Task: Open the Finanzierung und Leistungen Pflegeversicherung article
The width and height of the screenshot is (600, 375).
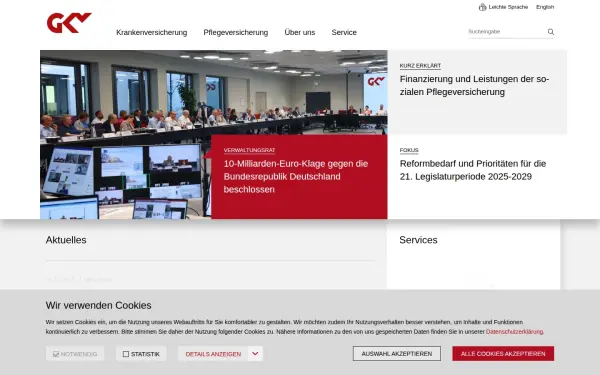Action: [474, 85]
